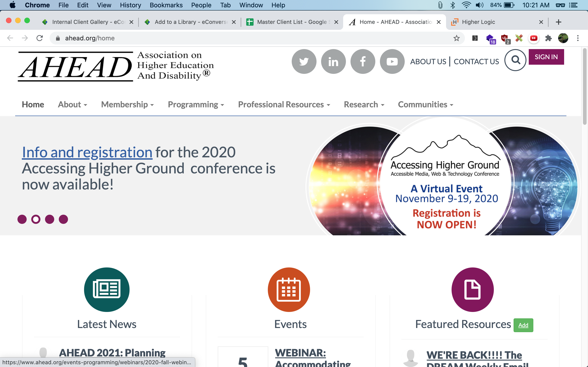Select the third carousel slide dot
The height and width of the screenshot is (367, 588).
(50, 219)
